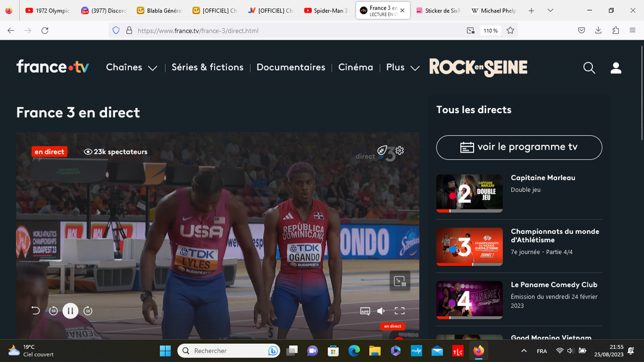This screenshot has height=362, width=644.
Task: Mute the video player volume
Action: [381, 310]
